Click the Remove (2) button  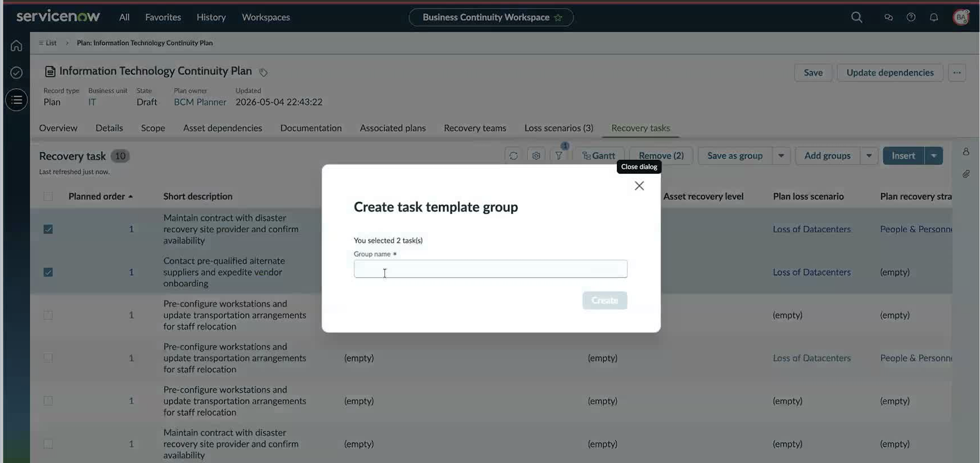[x=661, y=156]
